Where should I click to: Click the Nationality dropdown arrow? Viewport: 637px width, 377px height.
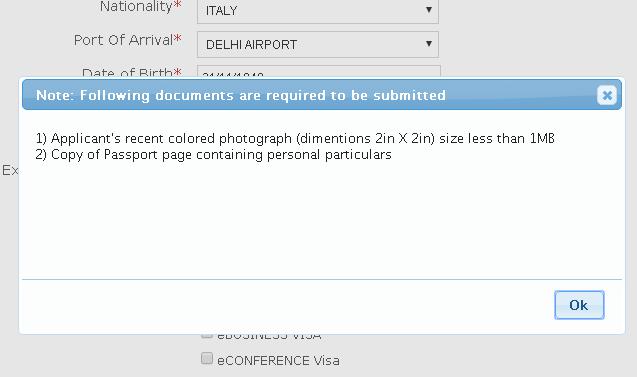click(429, 10)
